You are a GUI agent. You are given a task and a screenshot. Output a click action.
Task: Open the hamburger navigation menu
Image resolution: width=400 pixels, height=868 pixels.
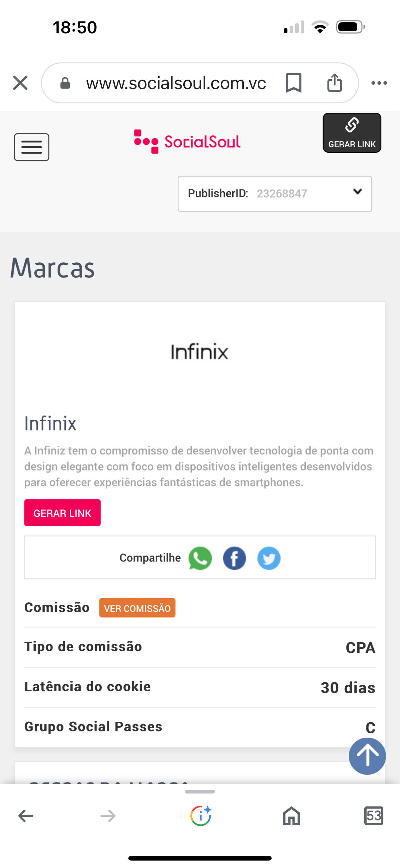(32, 147)
